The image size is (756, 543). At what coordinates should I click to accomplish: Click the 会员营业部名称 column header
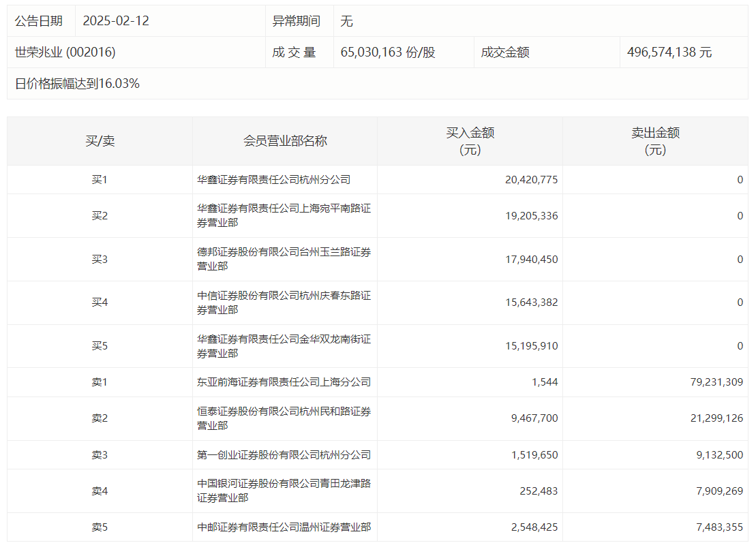coord(285,141)
